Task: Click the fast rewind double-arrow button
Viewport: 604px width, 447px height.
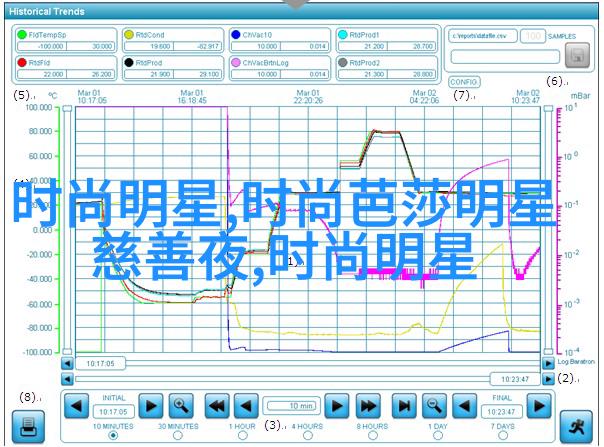Action: click(217, 406)
